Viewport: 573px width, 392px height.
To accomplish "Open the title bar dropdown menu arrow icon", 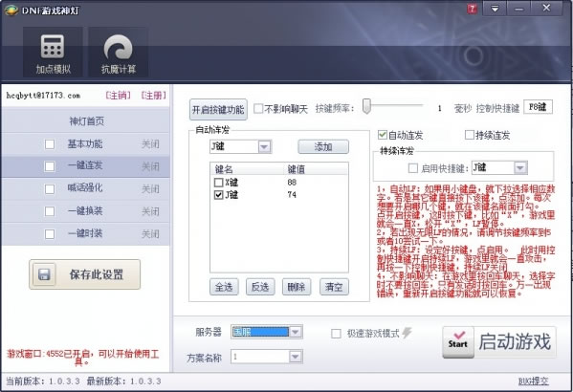I will click(x=495, y=9).
